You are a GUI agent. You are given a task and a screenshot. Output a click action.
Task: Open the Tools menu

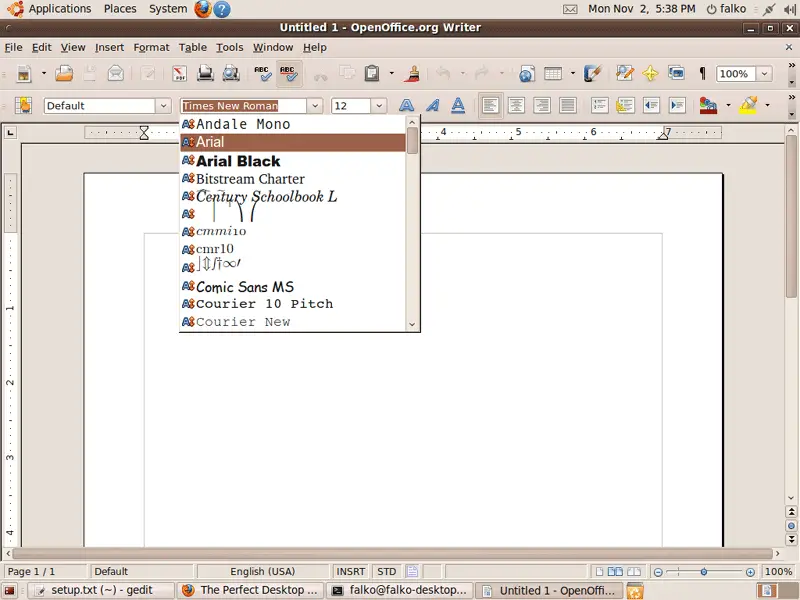coord(229,47)
